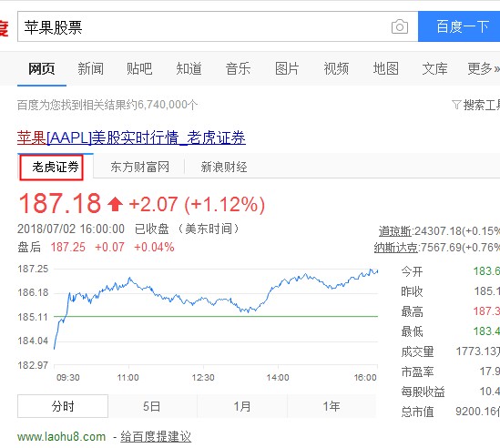Click the after-hours price 187.25
This screenshot has width=500, height=448.
pos(68,247)
